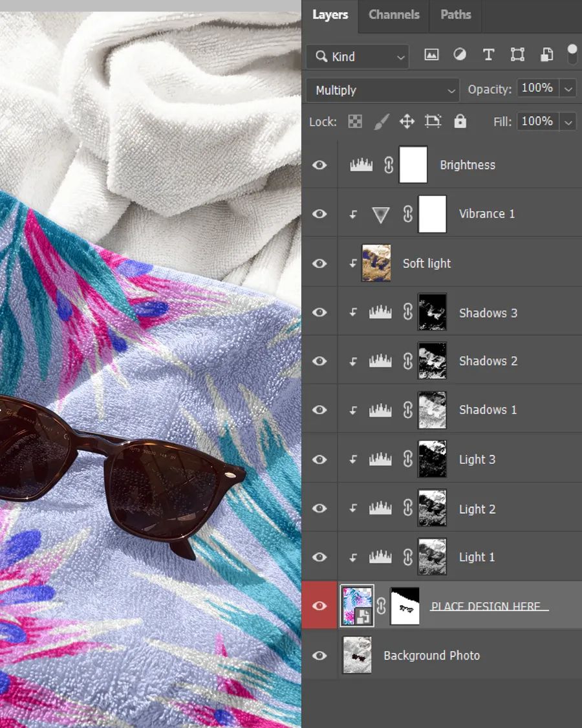Filter for adjustment layers icon
The height and width of the screenshot is (728, 582).
coord(460,55)
